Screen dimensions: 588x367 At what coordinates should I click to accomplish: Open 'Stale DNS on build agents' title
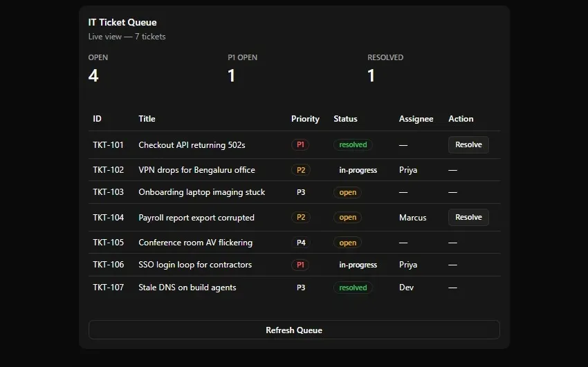(187, 288)
